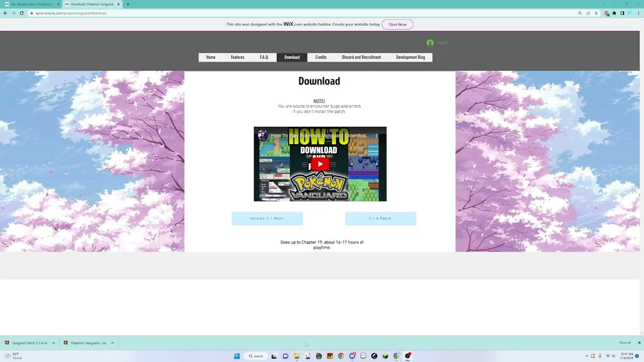Bookmark this page with star icon
644x362 pixels.
point(596,13)
